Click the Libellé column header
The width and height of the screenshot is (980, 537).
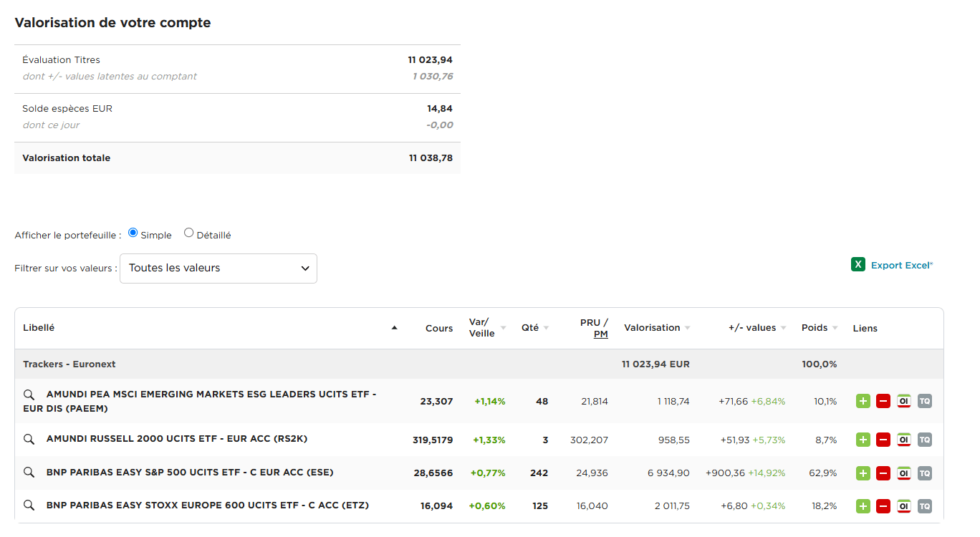39,328
